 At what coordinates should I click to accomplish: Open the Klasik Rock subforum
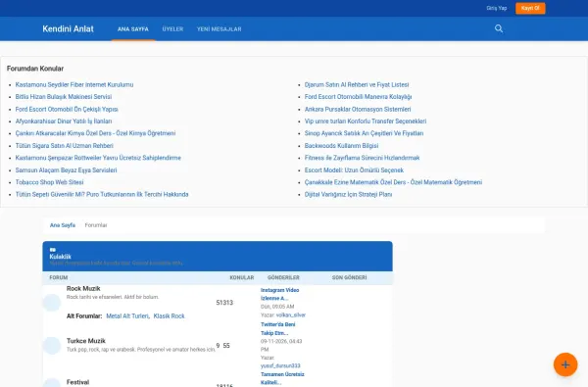(170, 316)
